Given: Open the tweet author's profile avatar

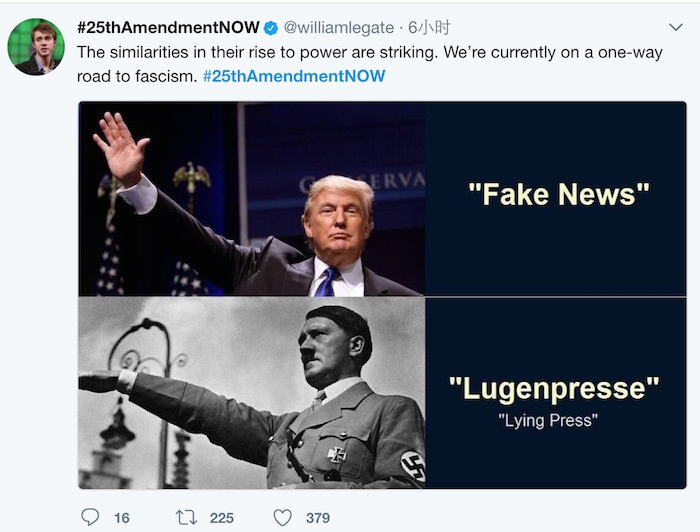Looking at the screenshot, I should [x=36, y=47].
